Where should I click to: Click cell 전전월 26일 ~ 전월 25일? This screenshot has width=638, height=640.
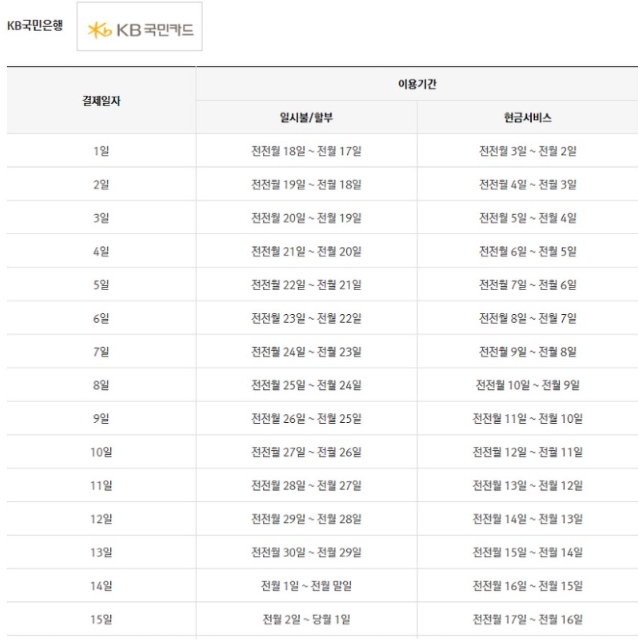pyautogui.click(x=307, y=419)
